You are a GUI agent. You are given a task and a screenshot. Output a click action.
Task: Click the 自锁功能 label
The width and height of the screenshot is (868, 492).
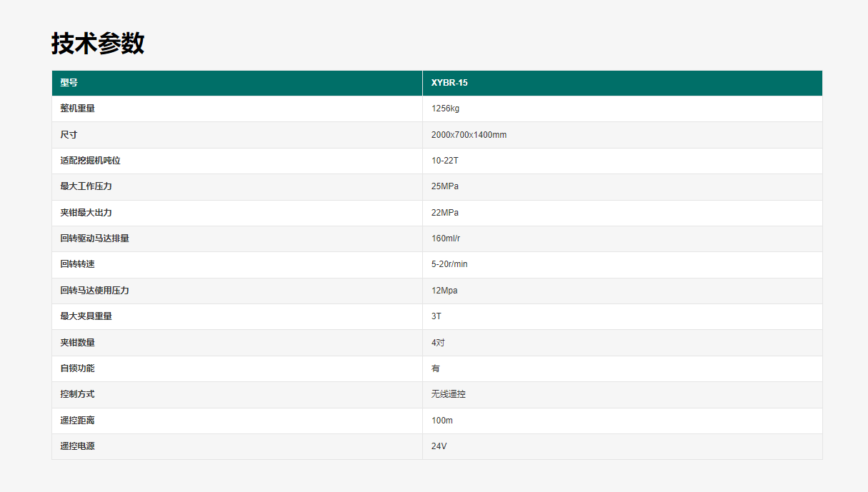coord(78,368)
